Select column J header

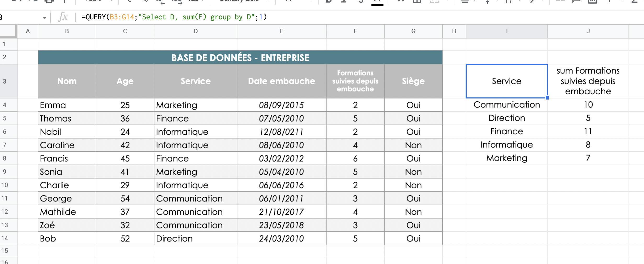pyautogui.click(x=588, y=31)
